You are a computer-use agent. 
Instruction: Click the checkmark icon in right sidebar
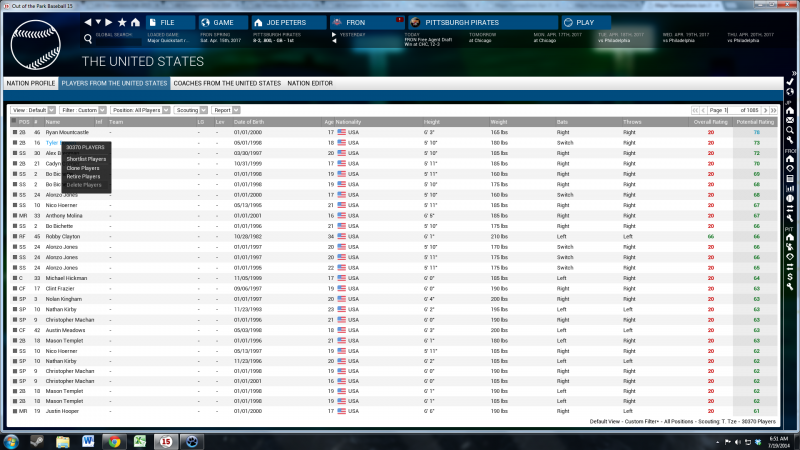tap(790, 82)
